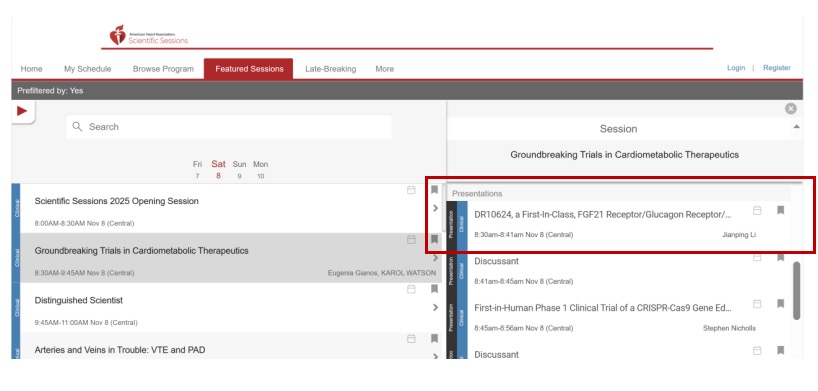This screenshot has height=391, width=818.
Task: Open First-in-Human Phase 1 Clinical Trial presentation
Action: tap(603, 308)
